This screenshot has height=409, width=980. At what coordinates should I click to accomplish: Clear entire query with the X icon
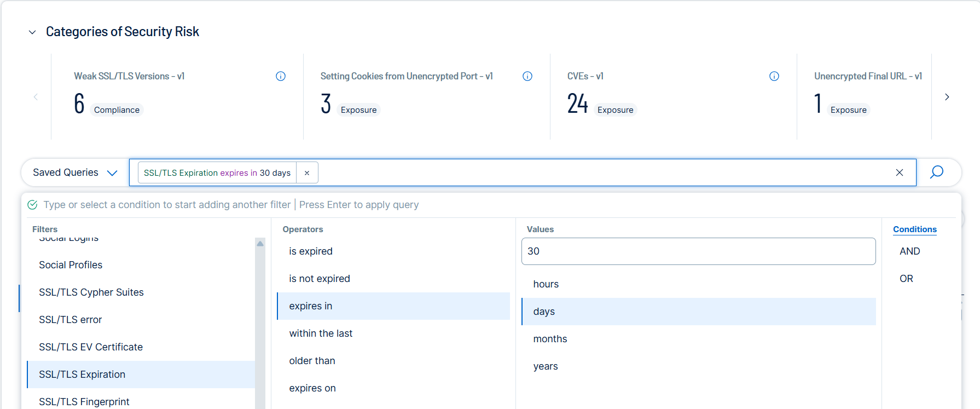(900, 172)
